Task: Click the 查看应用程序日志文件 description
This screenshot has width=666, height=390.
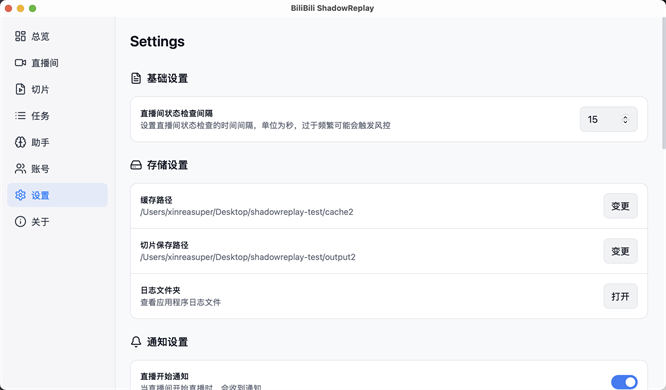Action: coord(181,302)
